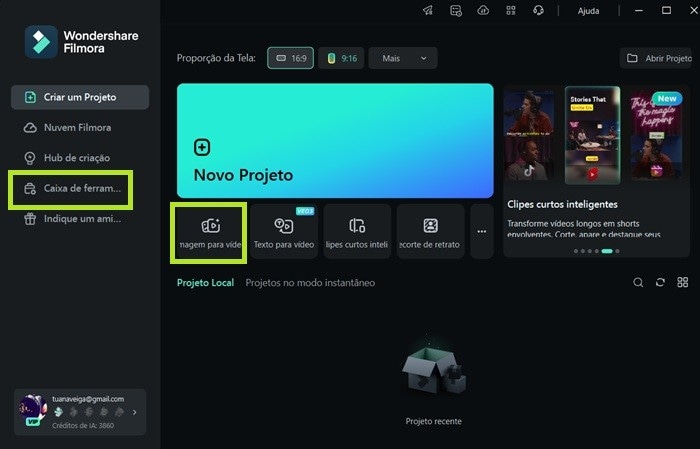
Task: Search local projects with magnifier icon
Action: pos(638,283)
